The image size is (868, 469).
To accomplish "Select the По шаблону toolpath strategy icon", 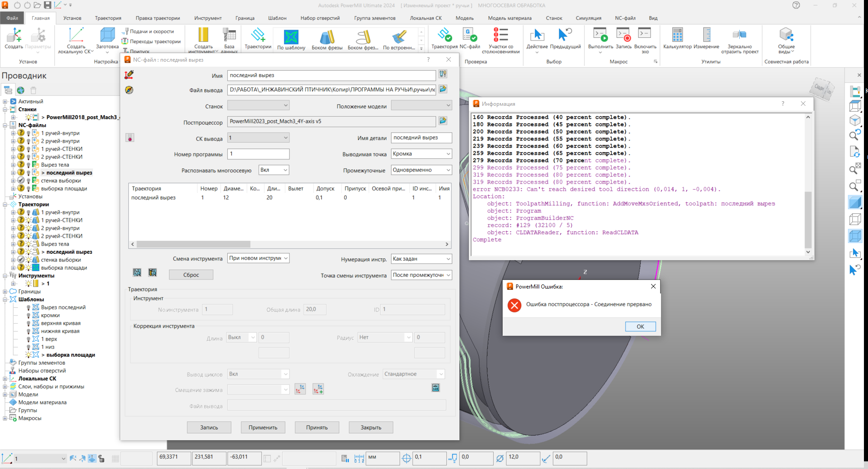I will tap(291, 36).
